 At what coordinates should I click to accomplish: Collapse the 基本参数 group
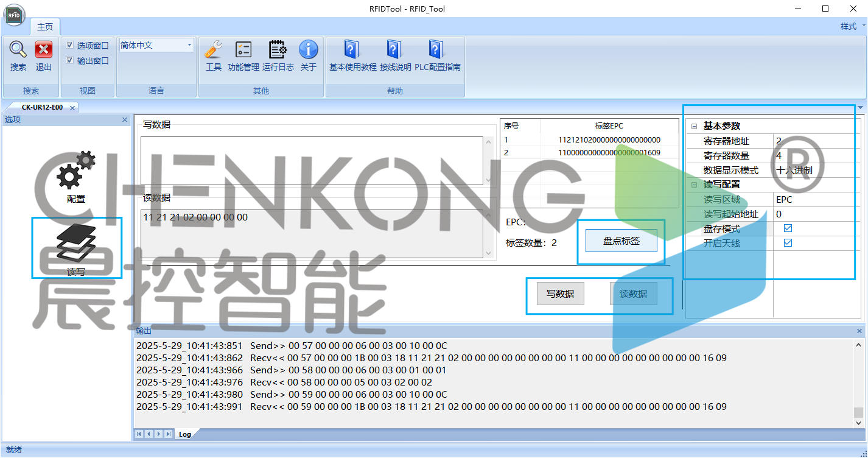tap(694, 126)
